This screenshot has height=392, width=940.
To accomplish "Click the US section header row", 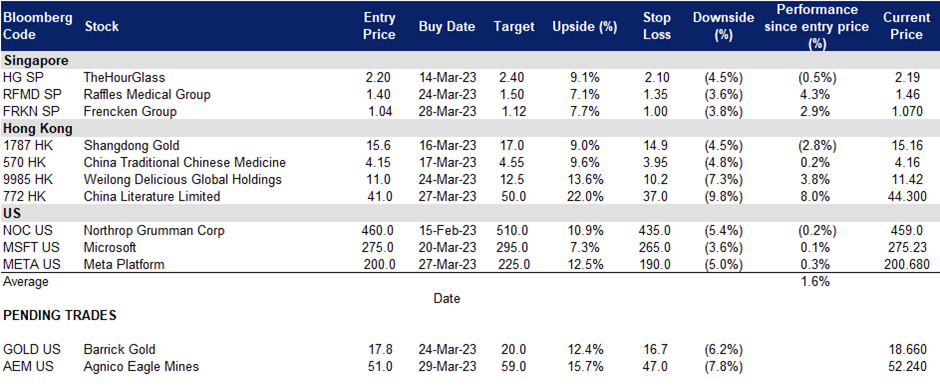I will (470, 213).
